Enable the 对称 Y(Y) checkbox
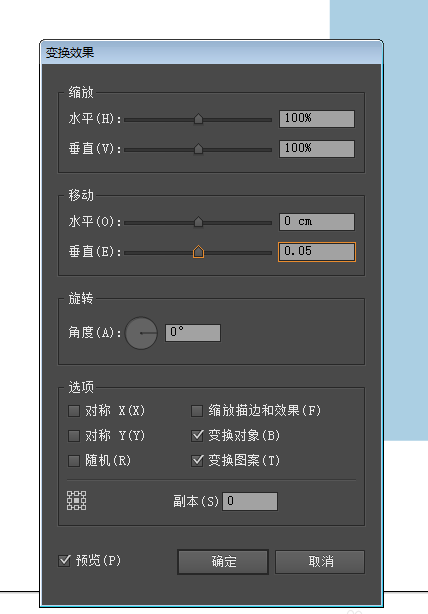428x614 pixels. click(74, 435)
